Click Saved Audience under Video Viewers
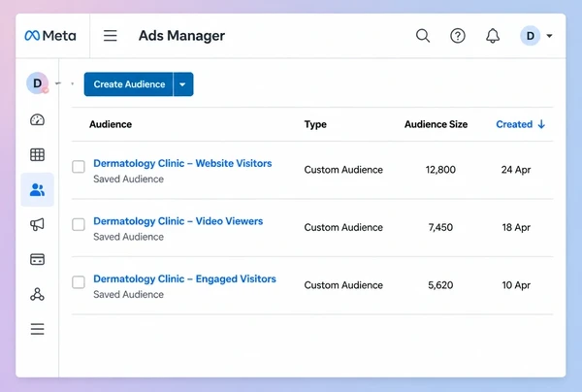The height and width of the screenshot is (392, 582). pos(128,237)
